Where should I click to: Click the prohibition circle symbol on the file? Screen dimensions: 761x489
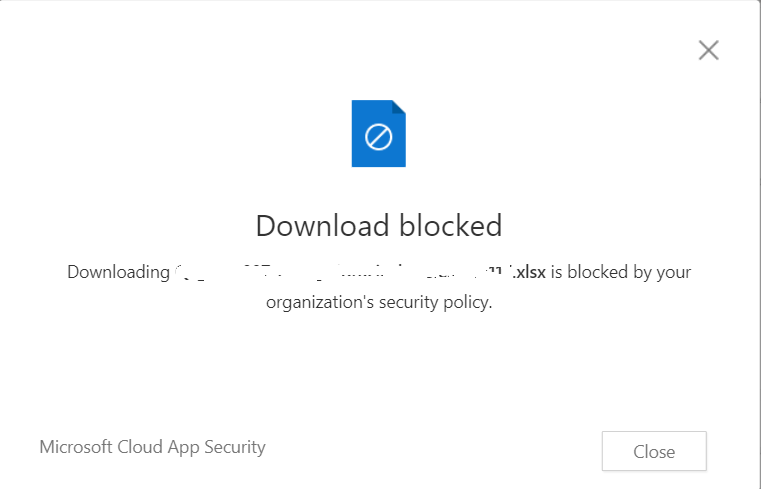378,137
